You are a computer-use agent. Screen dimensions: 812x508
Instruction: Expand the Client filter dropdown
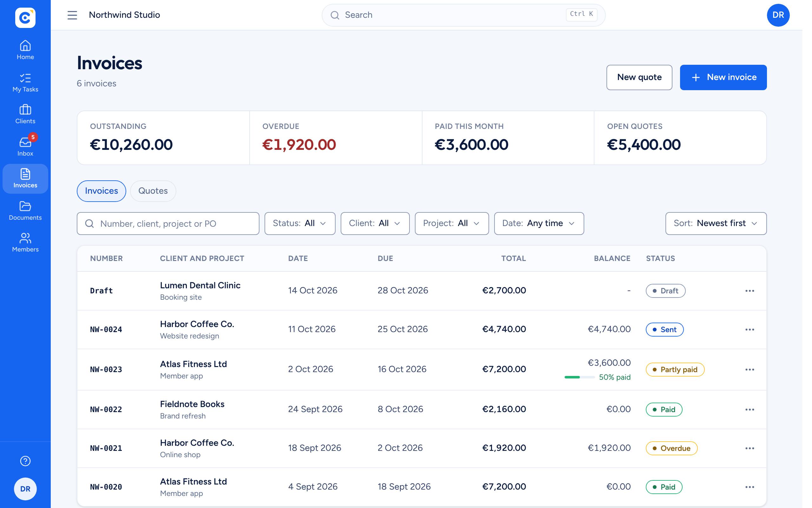point(375,224)
